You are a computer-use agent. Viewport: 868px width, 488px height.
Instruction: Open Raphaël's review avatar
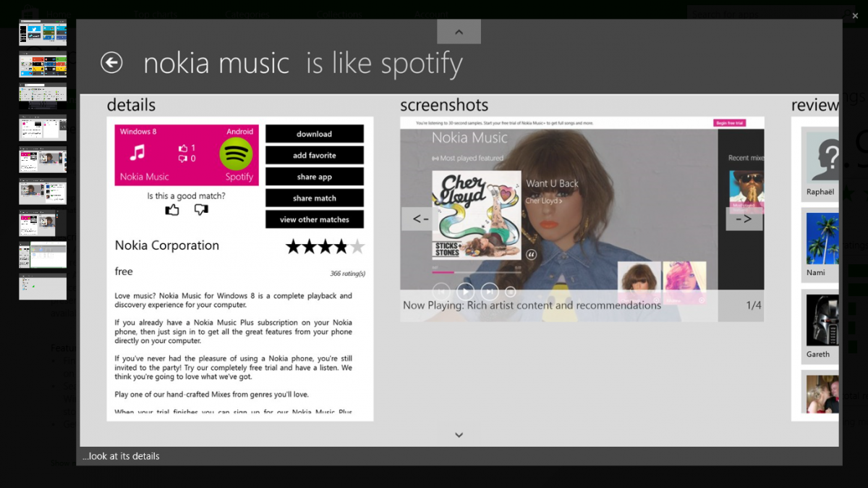(822, 158)
